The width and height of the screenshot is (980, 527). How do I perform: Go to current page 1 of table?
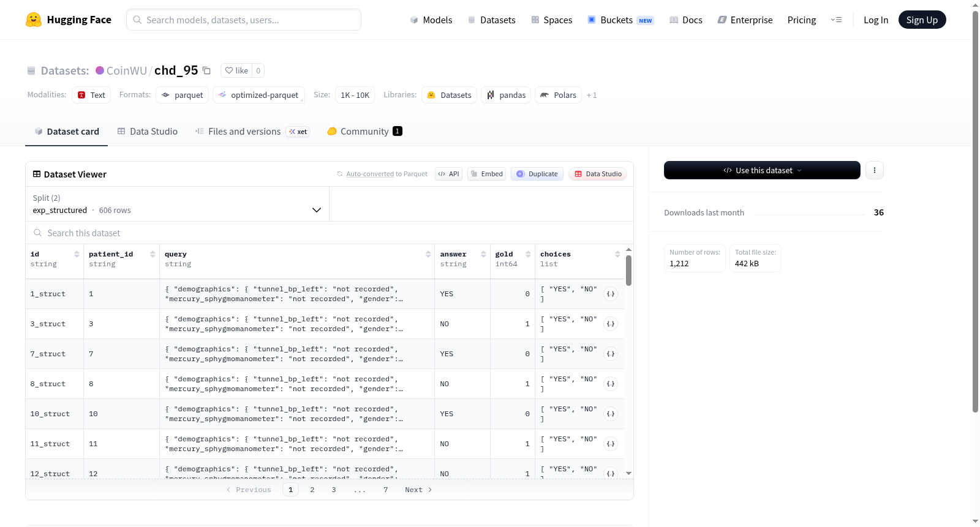pos(291,490)
